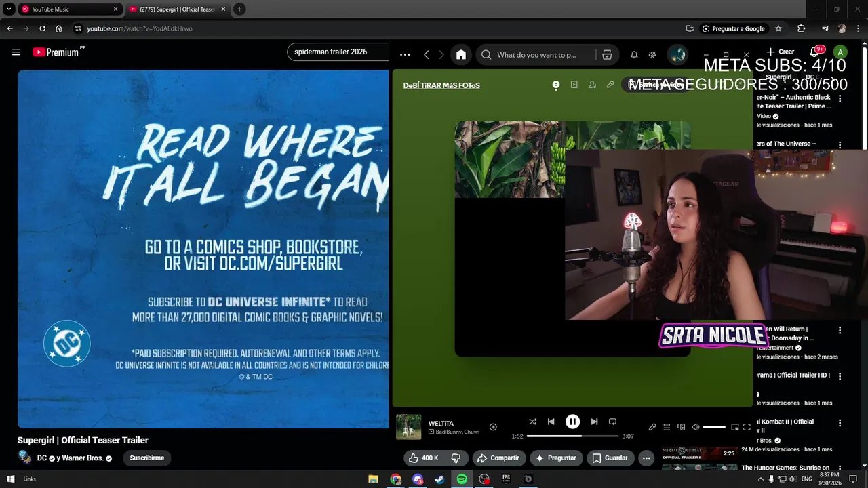The width and height of the screenshot is (868, 488).
Task: Skip to previous track in Spotify
Action: [x=551, y=422]
